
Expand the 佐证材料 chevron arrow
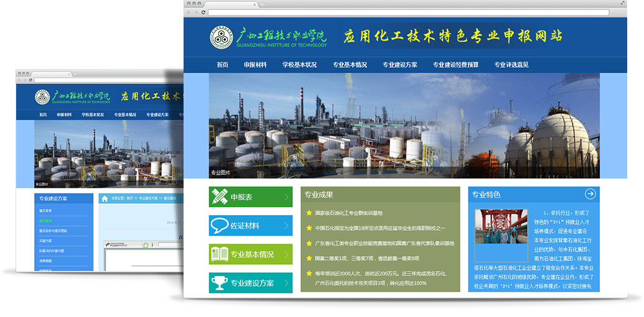click(x=286, y=226)
